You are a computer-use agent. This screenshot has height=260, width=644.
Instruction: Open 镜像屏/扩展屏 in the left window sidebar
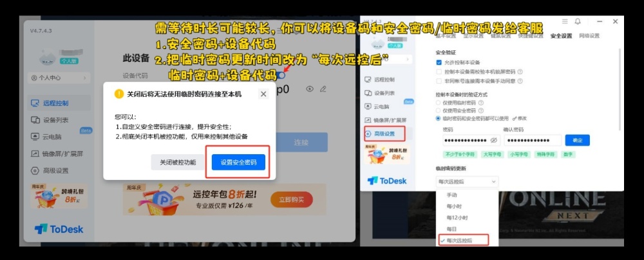pos(59,154)
